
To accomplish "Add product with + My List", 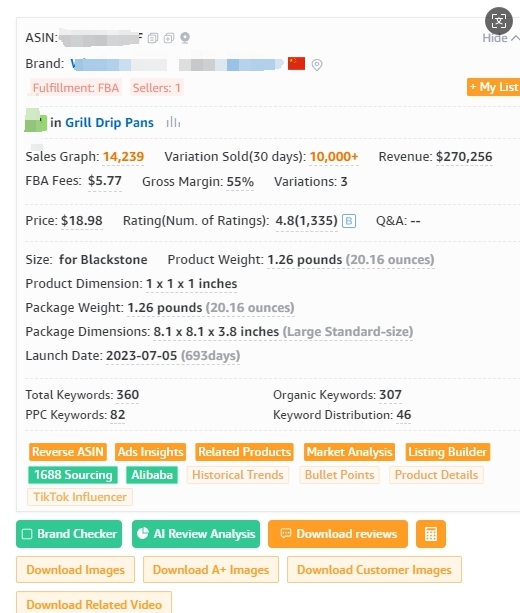I will (493, 87).
